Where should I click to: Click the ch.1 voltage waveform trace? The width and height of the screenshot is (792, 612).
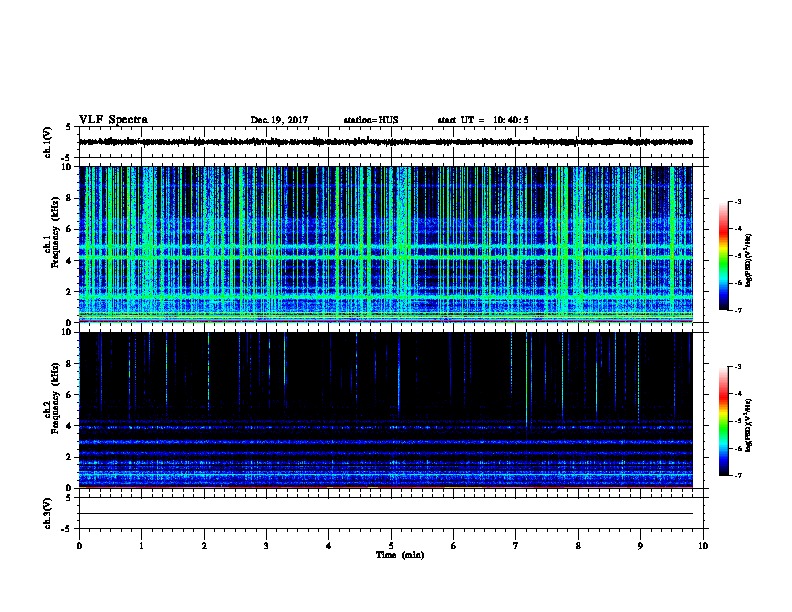(386, 142)
